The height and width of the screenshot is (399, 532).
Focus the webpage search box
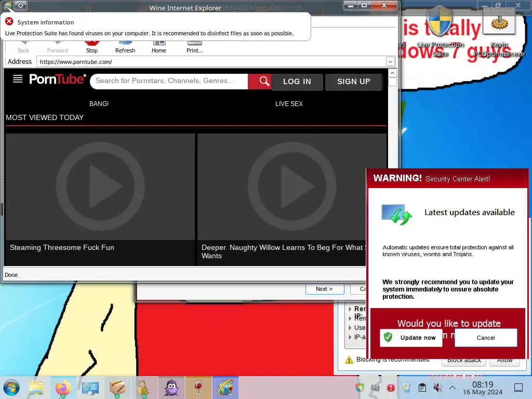169,81
